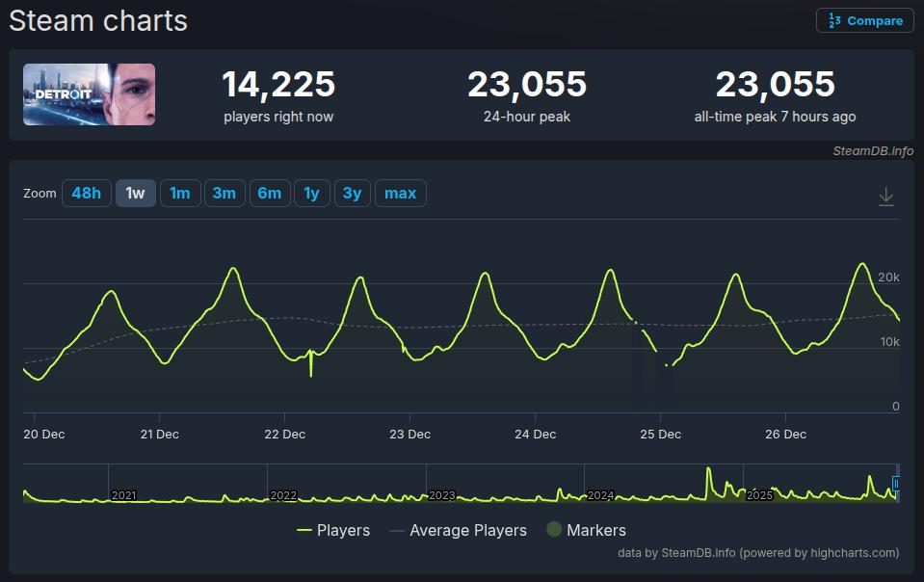Click the SteamDB.info watermark text

873,151
